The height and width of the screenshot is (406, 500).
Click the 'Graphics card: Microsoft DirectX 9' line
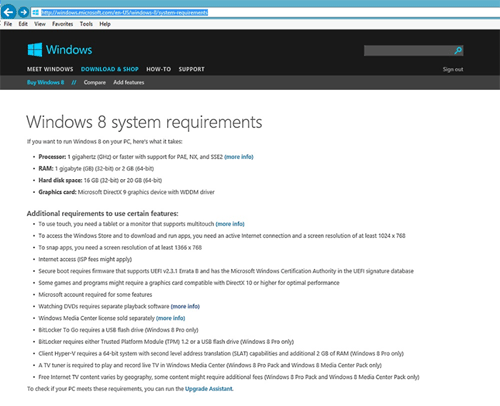(x=127, y=192)
